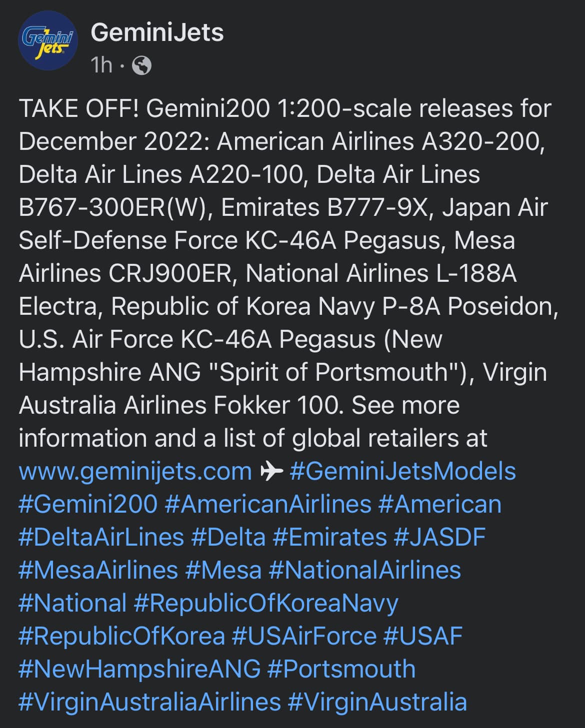585x728 pixels.
Task: Open the #USAirForce hashtag
Action: tap(304, 636)
